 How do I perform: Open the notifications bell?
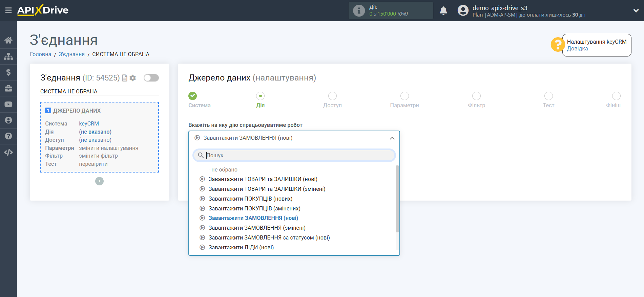(443, 11)
